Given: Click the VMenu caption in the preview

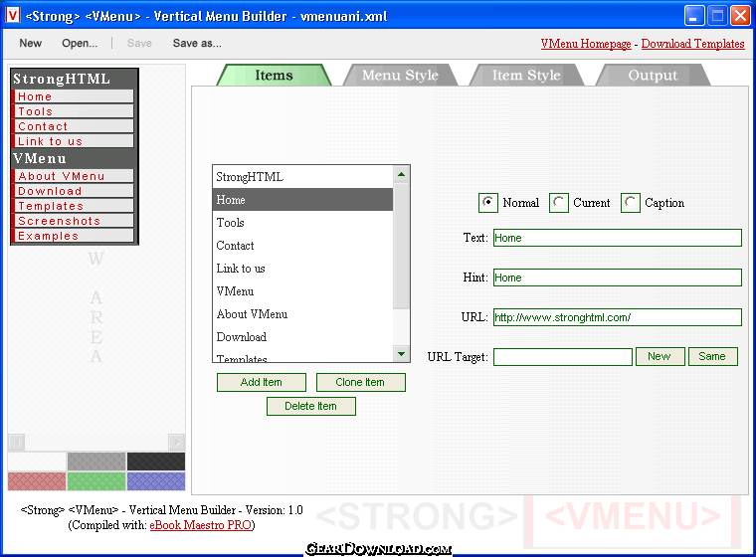Looking at the screenshot, I should [x=40, y=158].
